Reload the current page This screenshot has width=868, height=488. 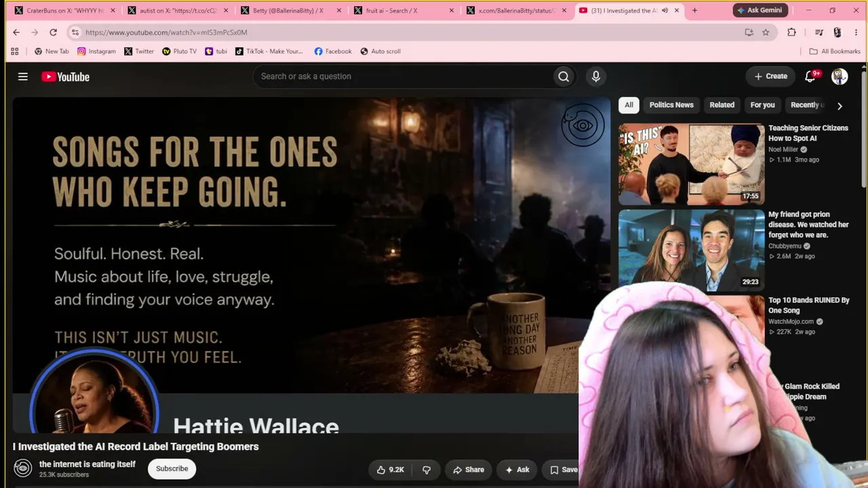(53, 32)
